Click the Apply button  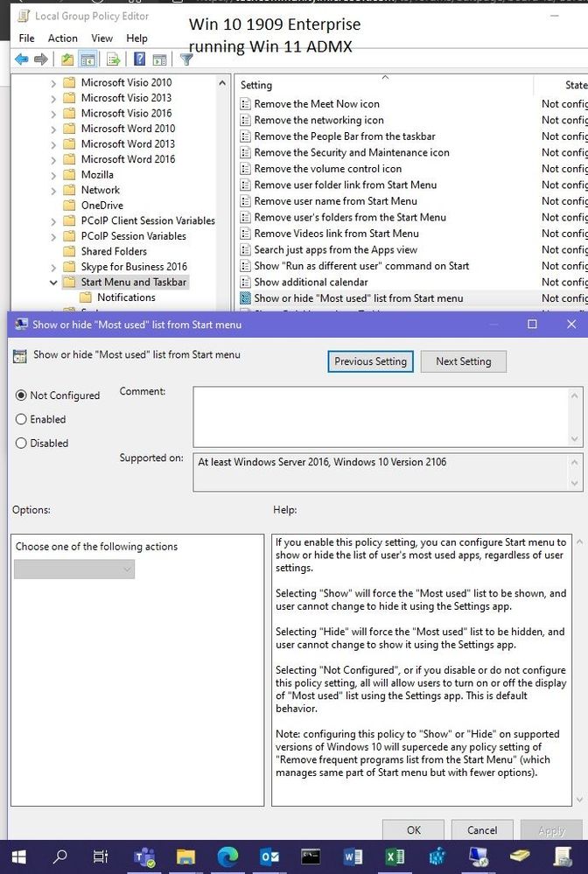(551, 830)
